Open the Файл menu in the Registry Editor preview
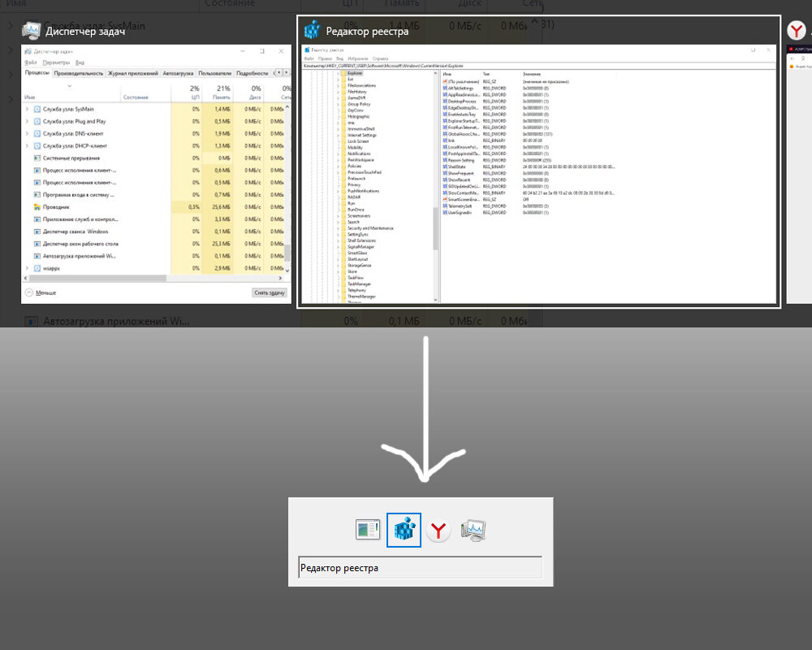Screen dimensions: 812x650 [x=309, y=58]
